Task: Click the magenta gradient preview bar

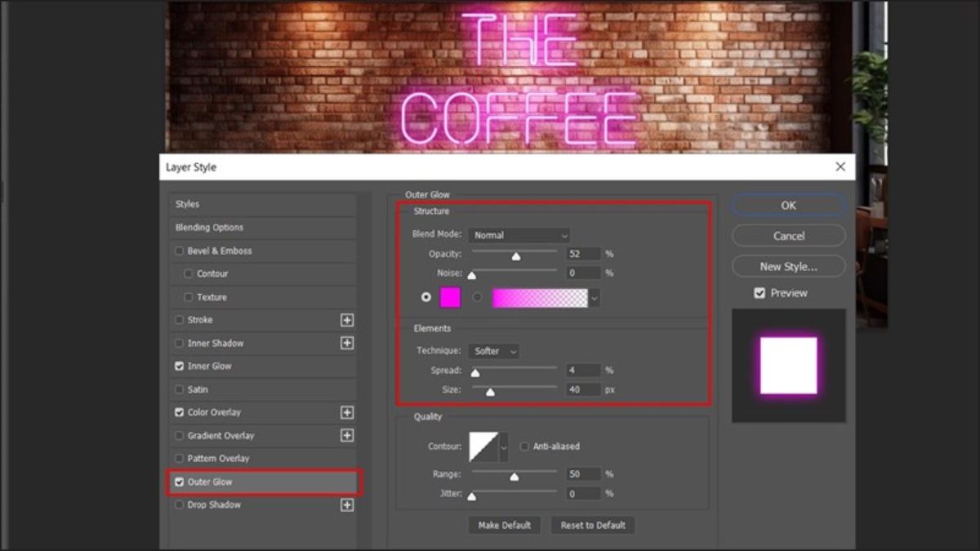Action: 540,298
